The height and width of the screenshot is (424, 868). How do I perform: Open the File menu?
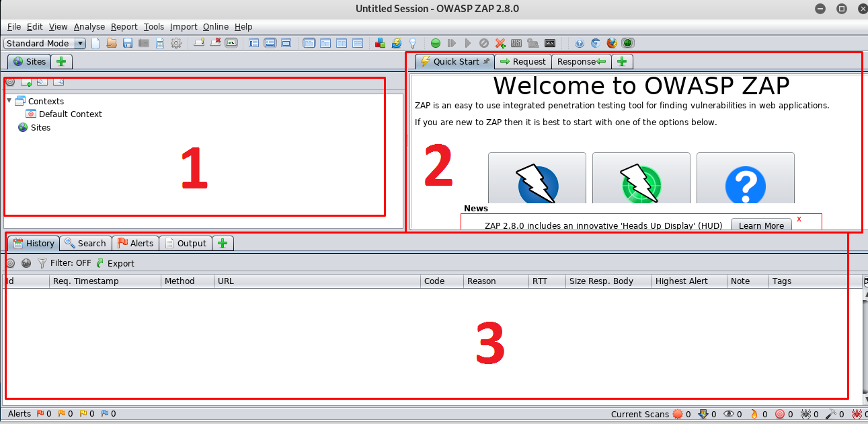pyautogui.click(x=14, y=26)
